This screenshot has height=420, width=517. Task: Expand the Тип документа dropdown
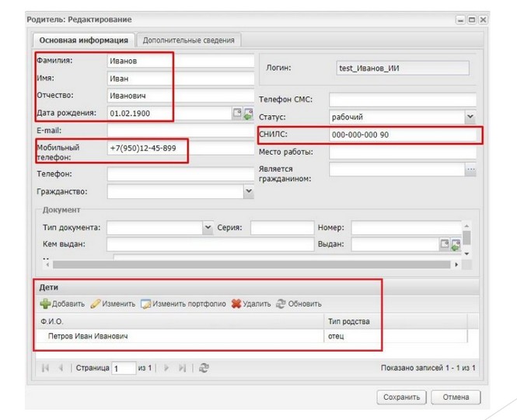tap(208, 228)
